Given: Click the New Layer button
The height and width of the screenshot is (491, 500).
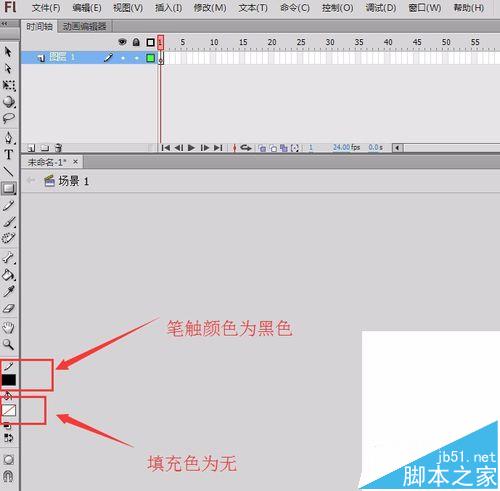Looking at the screenshot, I should [31, 148].
